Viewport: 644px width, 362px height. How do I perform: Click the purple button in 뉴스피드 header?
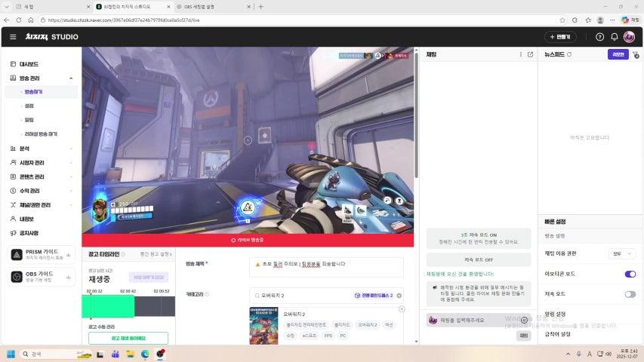tap(618, 54)
